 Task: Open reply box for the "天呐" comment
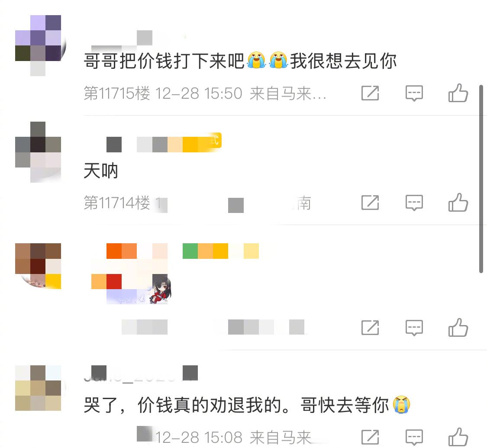[x=414, y=203]
